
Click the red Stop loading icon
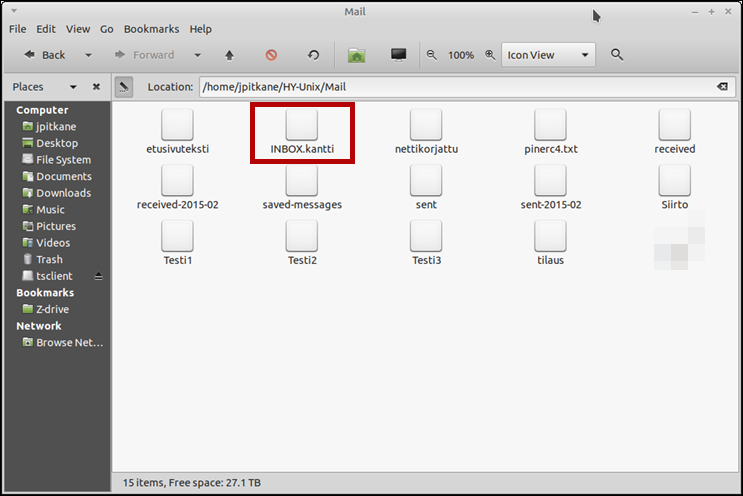coord(271,55)
